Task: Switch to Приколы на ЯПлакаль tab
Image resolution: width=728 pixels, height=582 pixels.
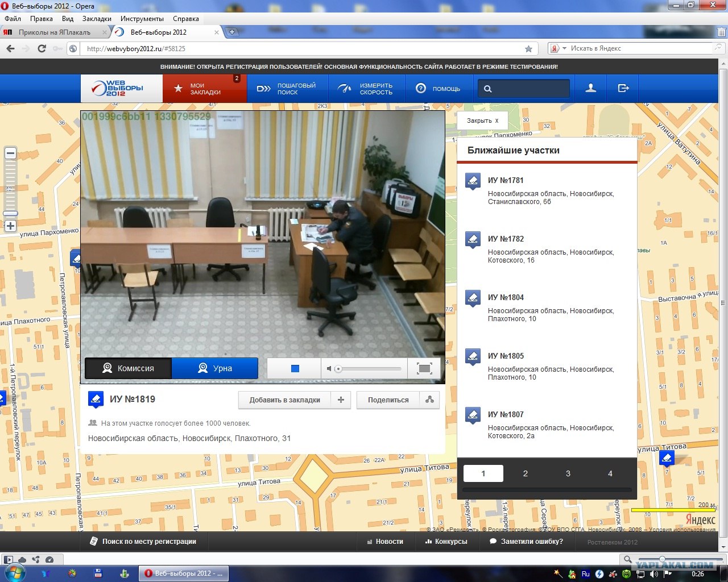Action: (55, 32)
